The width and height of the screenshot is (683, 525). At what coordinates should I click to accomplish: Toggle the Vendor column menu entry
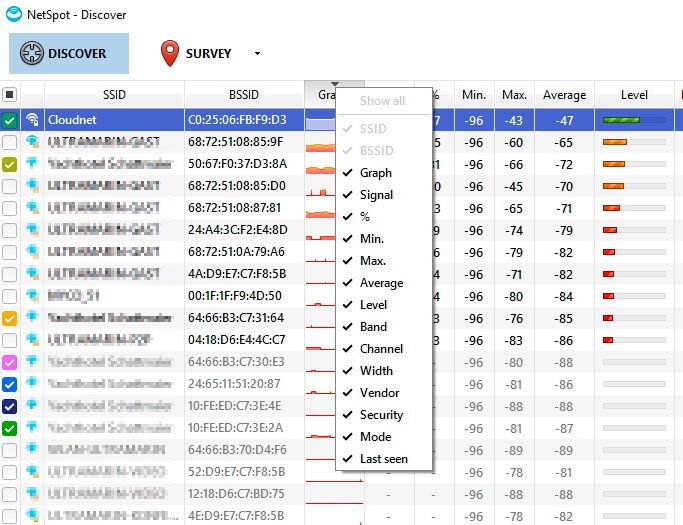384,393
